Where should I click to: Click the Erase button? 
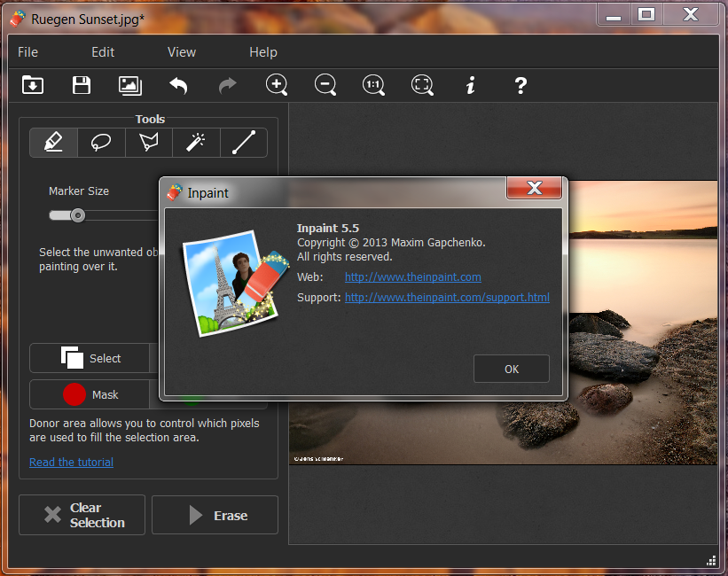pyautogui.click(x=215, y=515)
